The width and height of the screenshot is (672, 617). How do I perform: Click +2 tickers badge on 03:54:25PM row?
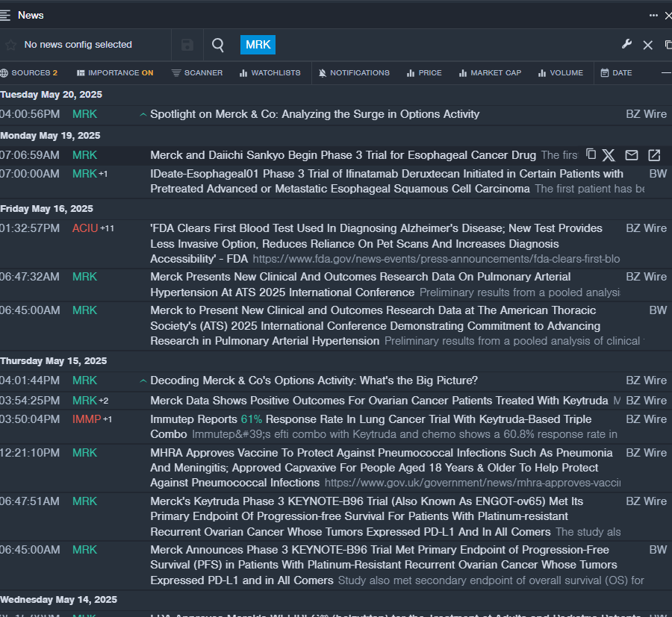pyautogui.click(x=103, y=401)
